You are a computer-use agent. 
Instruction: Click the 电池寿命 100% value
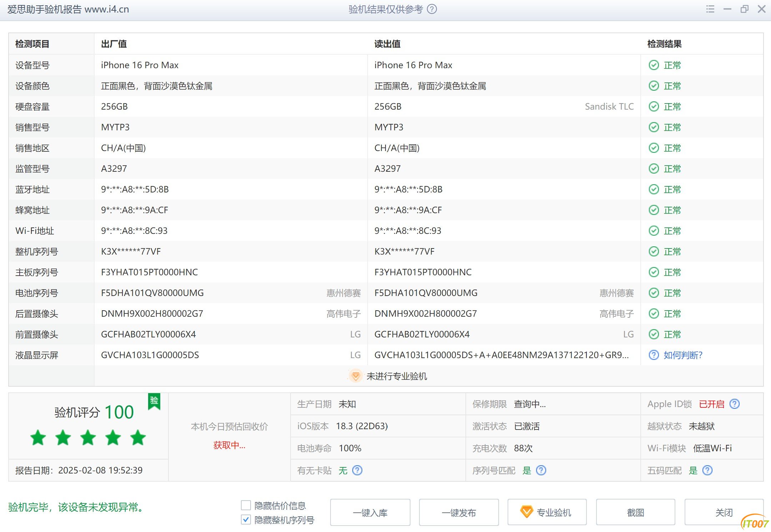(x=350, y=448)
